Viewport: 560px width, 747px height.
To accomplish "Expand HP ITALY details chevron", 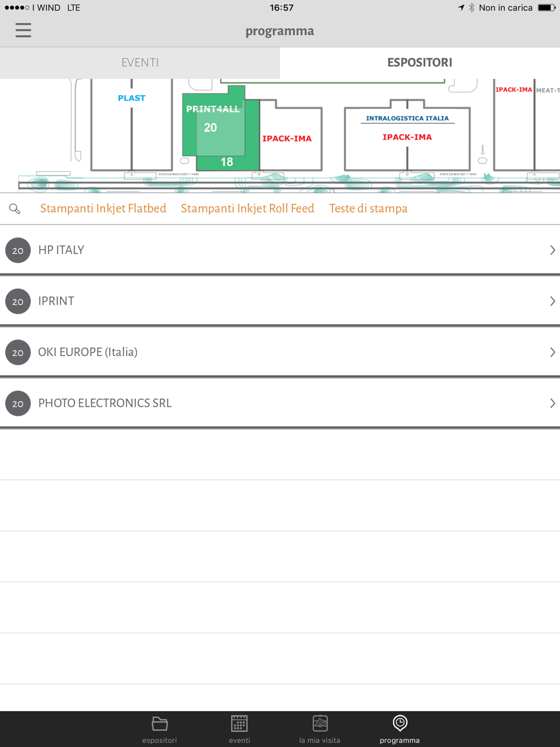I will pyautogui.click(x=552, y=250).
